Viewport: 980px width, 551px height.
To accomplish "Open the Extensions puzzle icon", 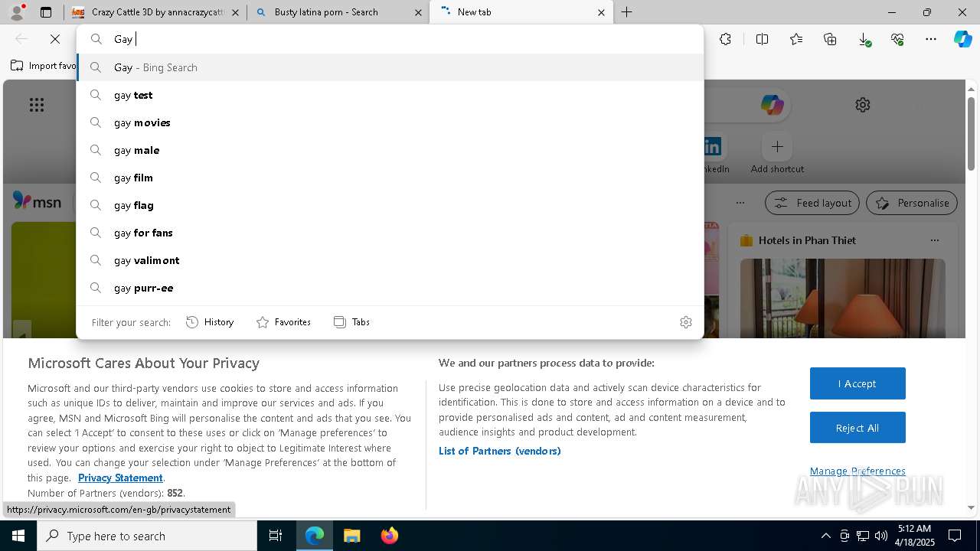I will pyautogui.click(x=726, y=39).
